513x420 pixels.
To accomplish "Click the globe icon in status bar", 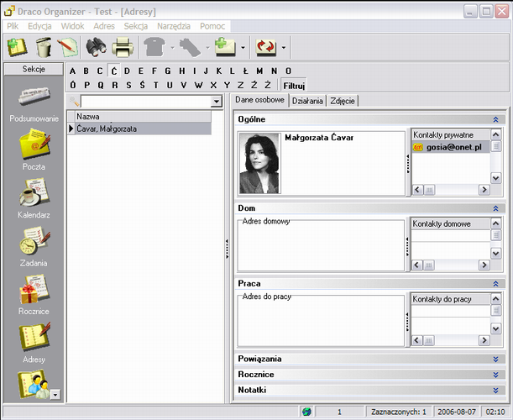I will coord(306,412).
